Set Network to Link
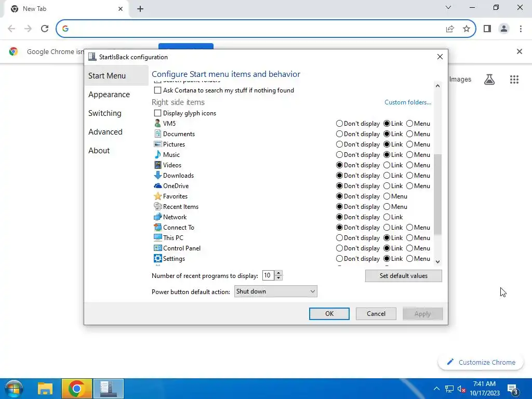This screenshot has width=532, height=399. pyautogui.click(x=387, y=217)
